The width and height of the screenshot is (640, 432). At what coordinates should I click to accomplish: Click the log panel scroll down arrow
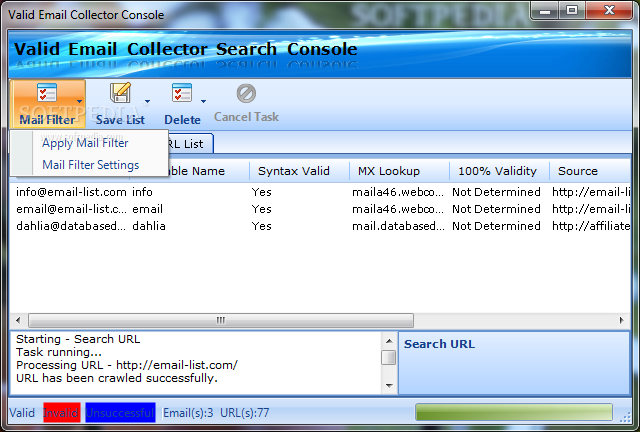click(389, 385)
